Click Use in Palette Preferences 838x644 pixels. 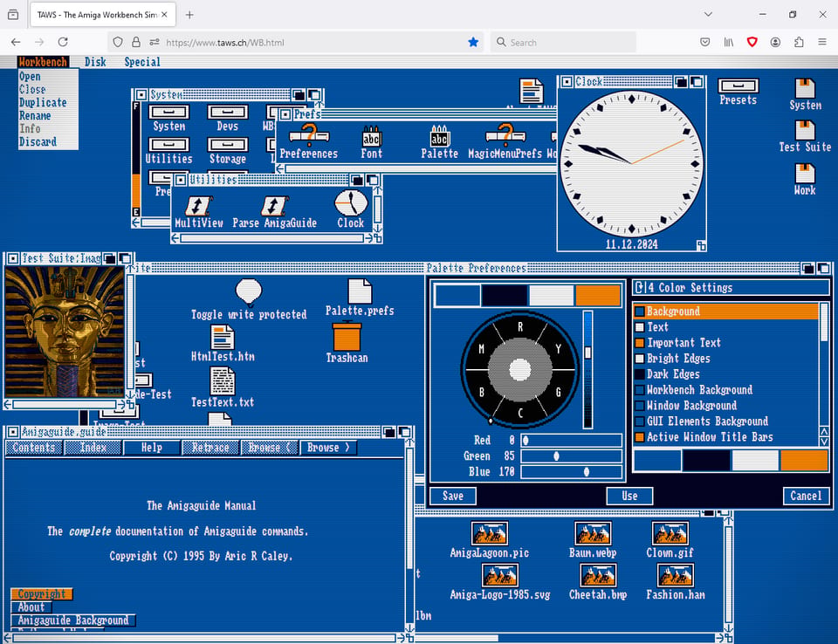pos(629,496)
